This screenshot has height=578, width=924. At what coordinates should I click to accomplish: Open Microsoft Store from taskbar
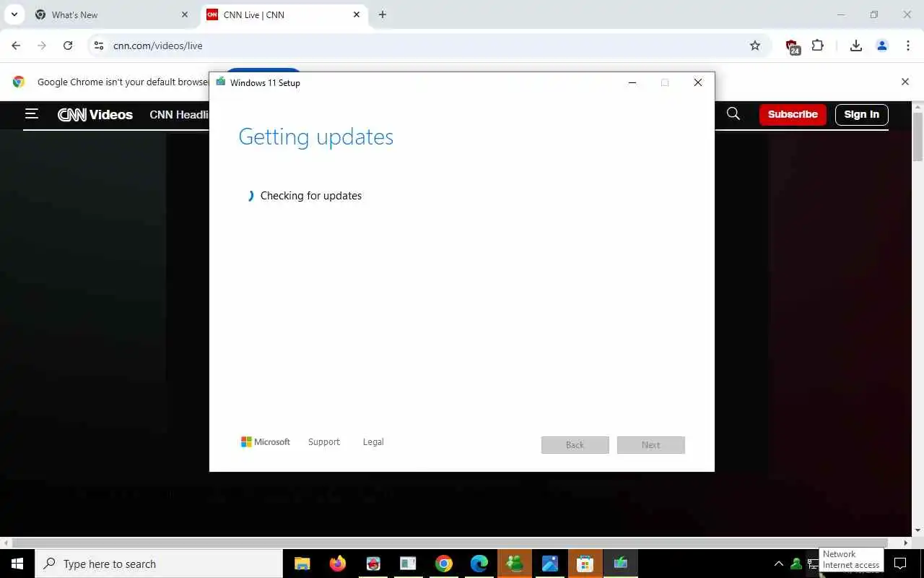pyautogui.click(x=585, y=564)
